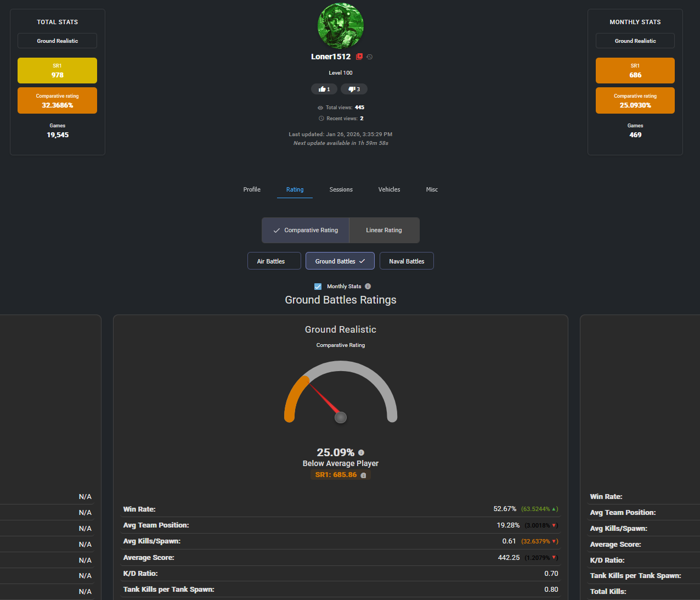Give a thumbs up to Loner1512
Screen dimensions: 700x600
[x=324, y=89]
